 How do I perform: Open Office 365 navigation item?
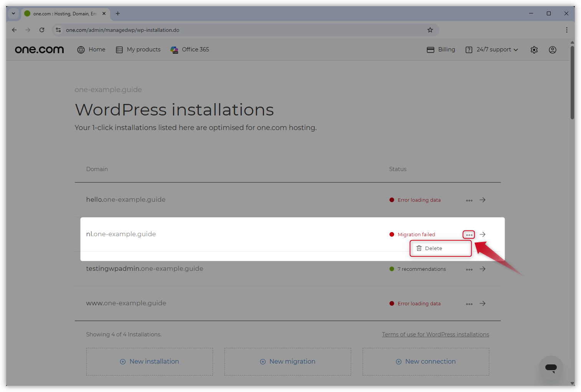point(190,49)
